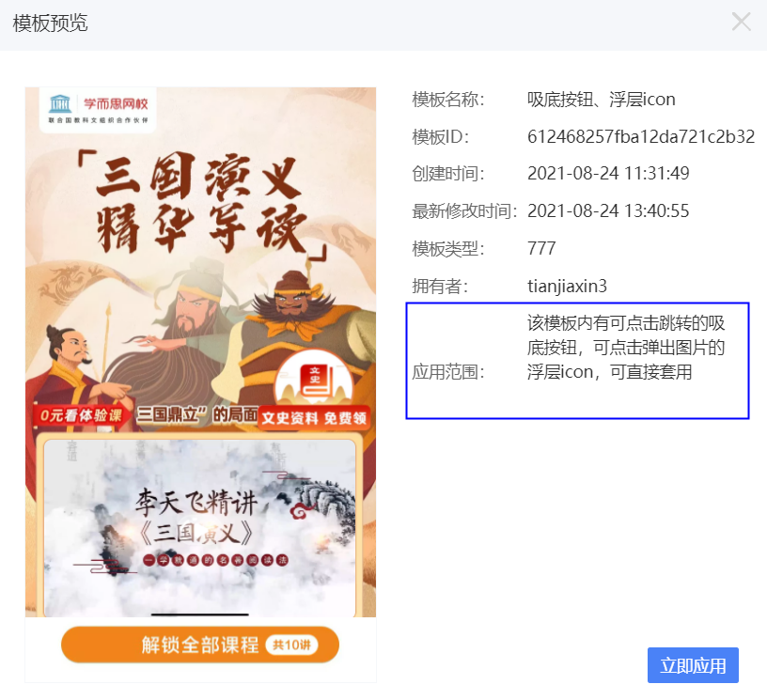Click the 0元看体验课 red badge
Screen dimensions: 767x700
[x=81, y=415]
